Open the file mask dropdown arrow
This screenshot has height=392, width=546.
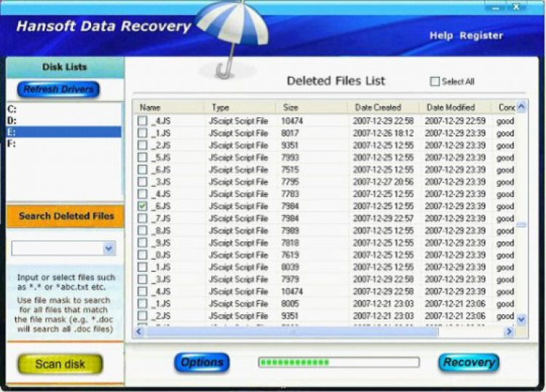pos(108,248)
